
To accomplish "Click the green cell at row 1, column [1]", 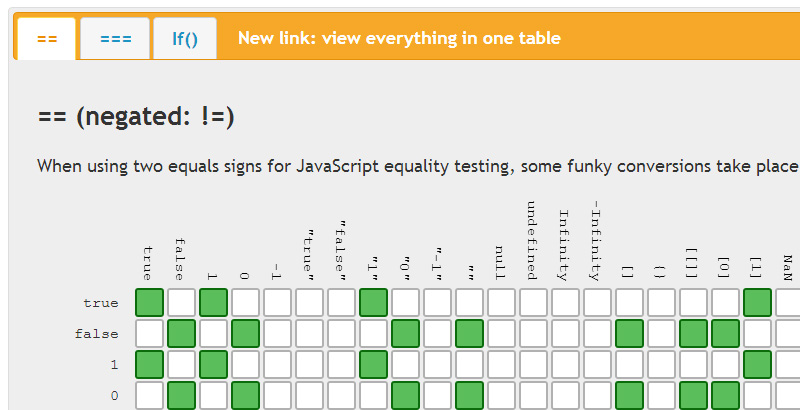I will pos(758,366).
